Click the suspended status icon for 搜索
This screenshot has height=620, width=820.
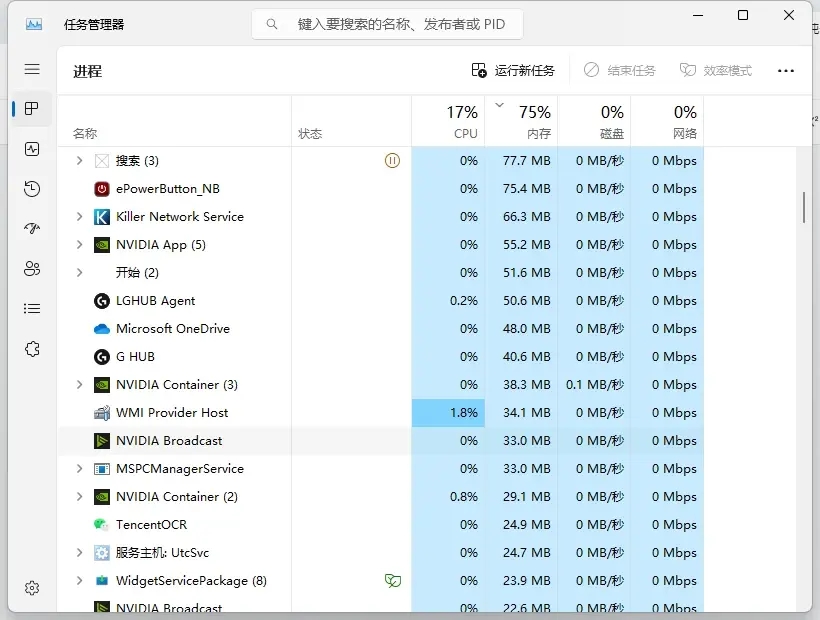coord(392,160)
